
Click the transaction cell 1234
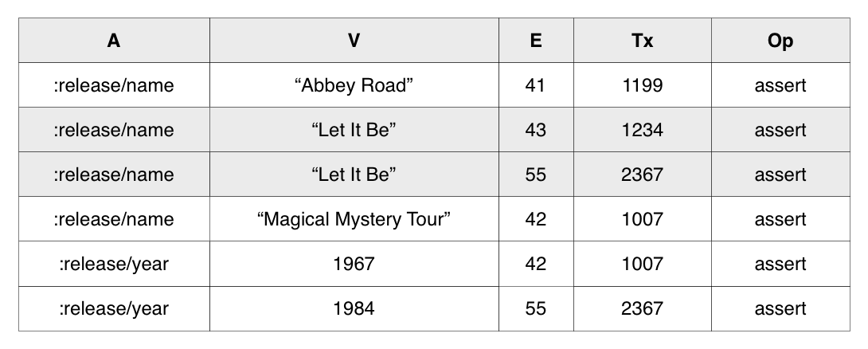[x=643, y=130]
